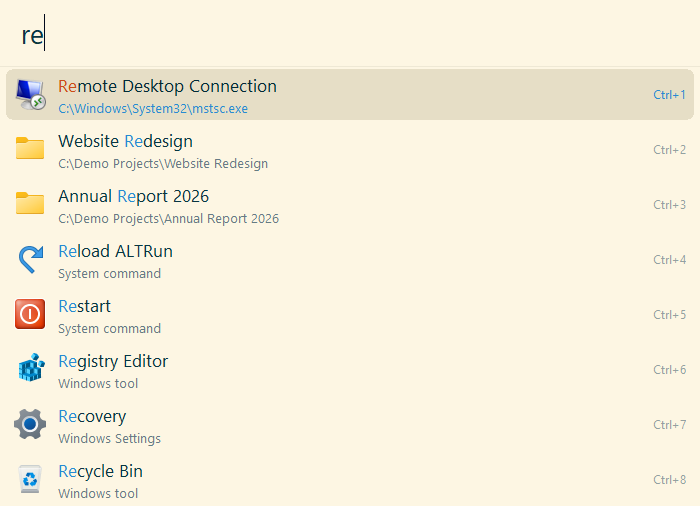Select the "Remote Desktop Connection" title
This screenshot has width=700, height=506.
click(x=167, y=86)
